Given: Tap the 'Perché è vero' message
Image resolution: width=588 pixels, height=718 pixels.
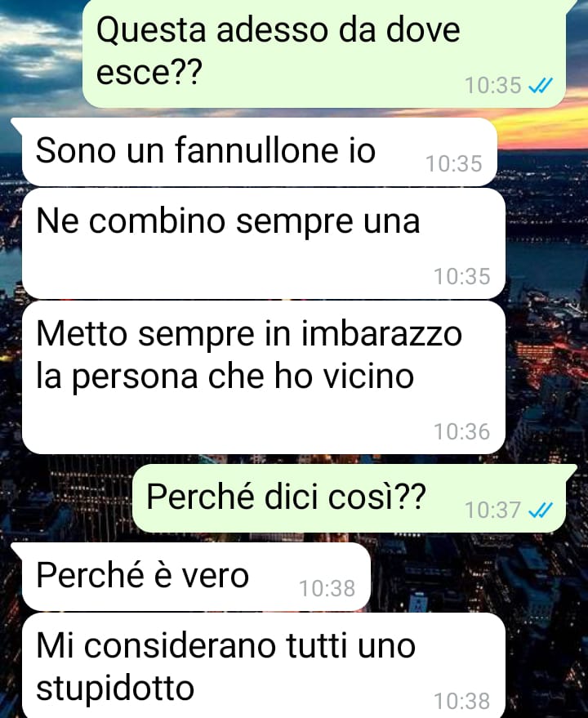Looking at the screenshot, I should click(x=196, y=577).
